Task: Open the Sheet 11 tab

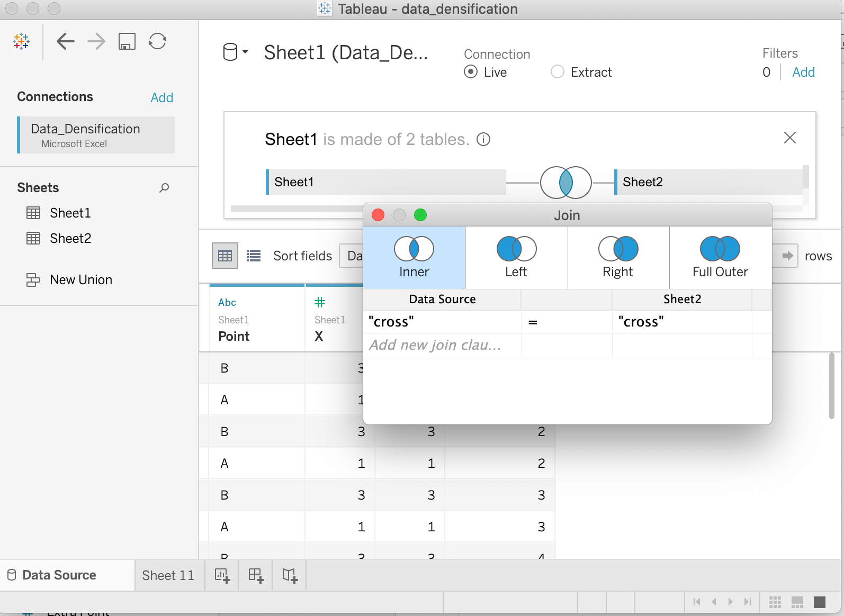Action: [168, 576]
